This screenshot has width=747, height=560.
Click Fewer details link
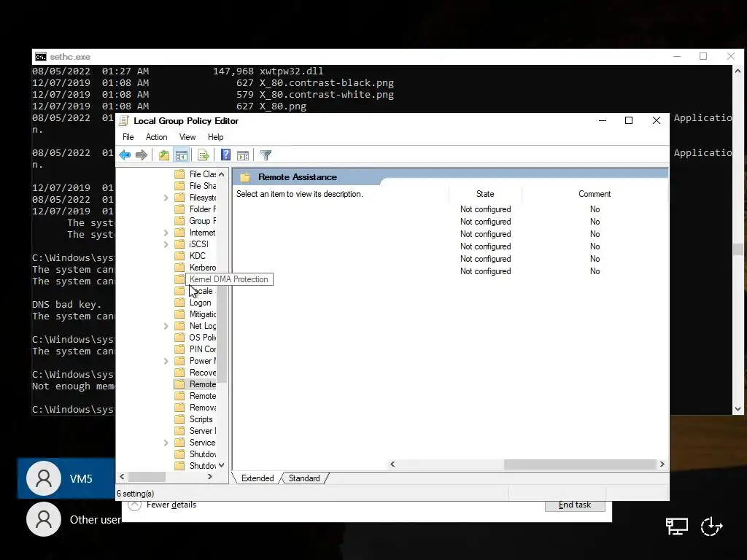pyautogui.click(x=171, y=505)
